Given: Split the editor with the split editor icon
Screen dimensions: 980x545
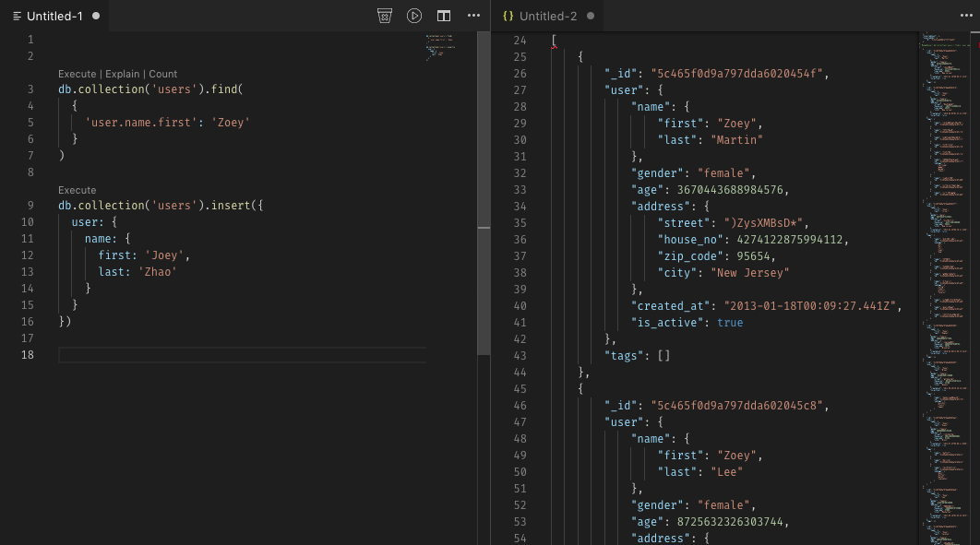Looking at the screenshot, I should tap(444, 16).
